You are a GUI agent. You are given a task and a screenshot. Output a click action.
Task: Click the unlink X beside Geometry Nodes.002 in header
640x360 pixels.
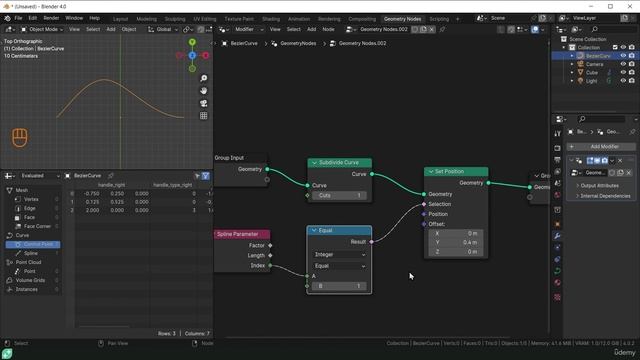pos(431,29)
